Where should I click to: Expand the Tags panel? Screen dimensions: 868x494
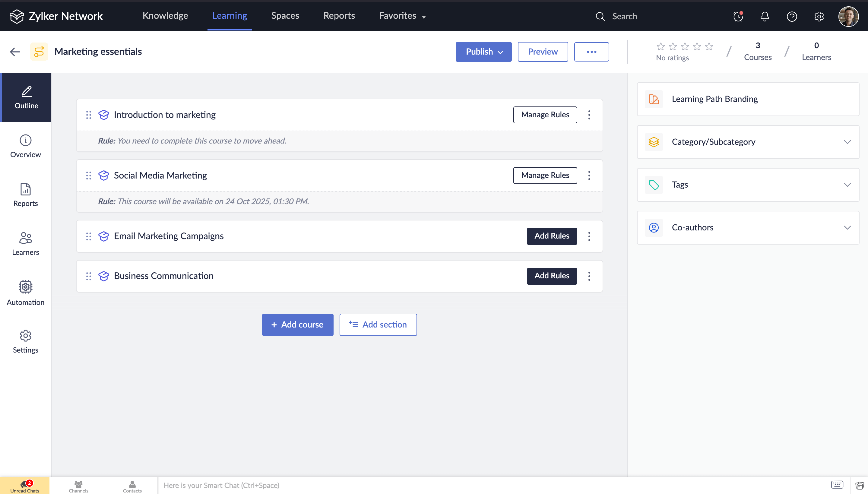[x=748, y=185]
